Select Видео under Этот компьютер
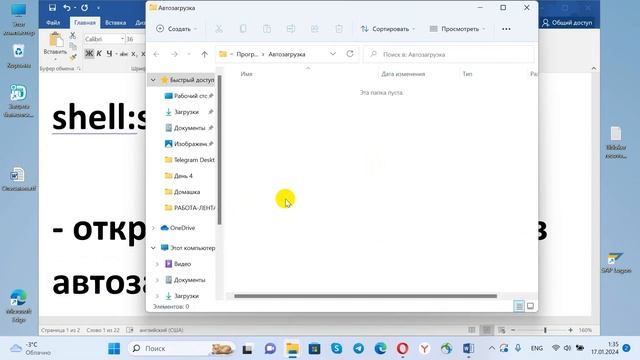Image resolution: width=640 pixels, height=360 pixels. point(178,264)
